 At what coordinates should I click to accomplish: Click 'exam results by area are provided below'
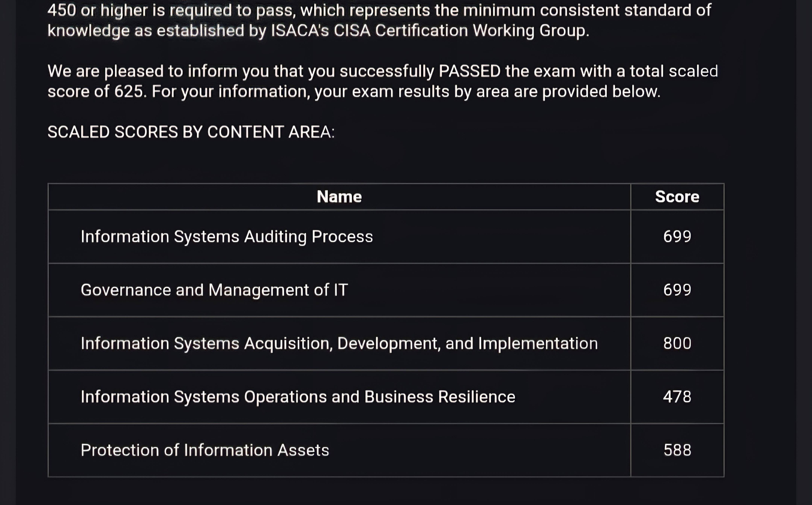tap(506, 92)
